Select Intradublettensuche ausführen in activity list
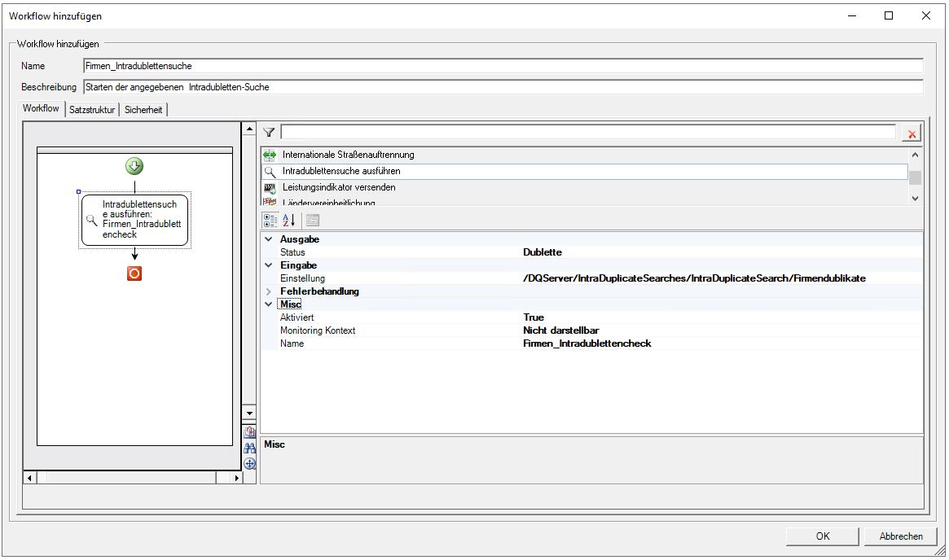Image resolution: width=949 pixels, height=560 pixels. pyautogui.click(x=341, y=171)
